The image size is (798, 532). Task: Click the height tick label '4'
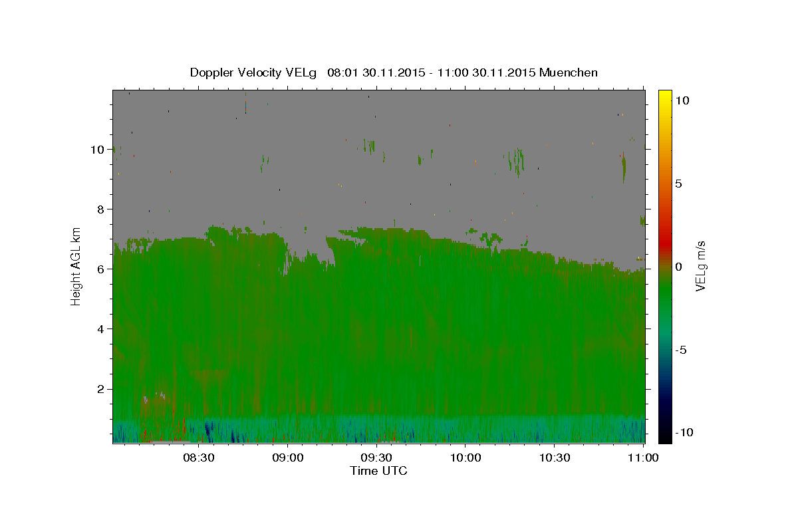(101, 329)
